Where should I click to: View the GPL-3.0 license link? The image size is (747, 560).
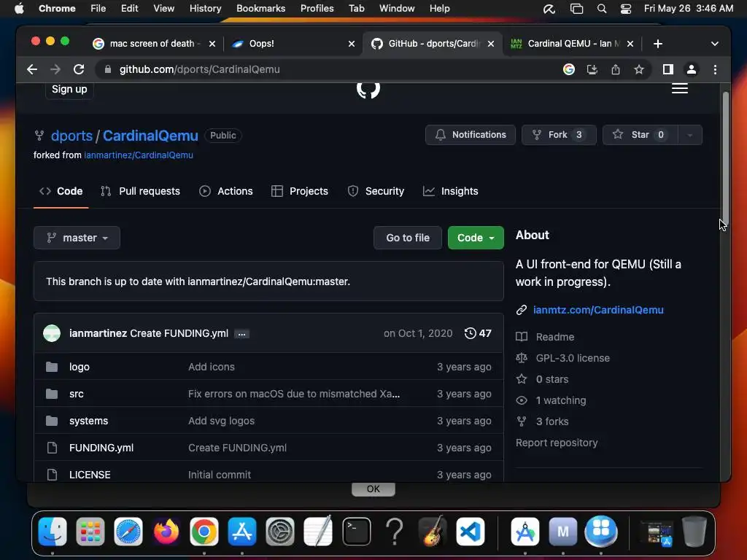[x=573, y=358]
